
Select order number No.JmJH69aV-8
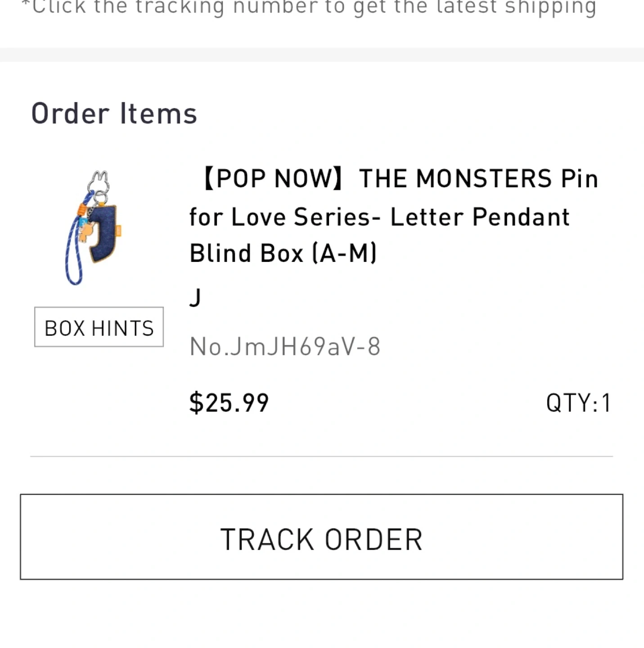pyautogui.click(x=285, y=346)
